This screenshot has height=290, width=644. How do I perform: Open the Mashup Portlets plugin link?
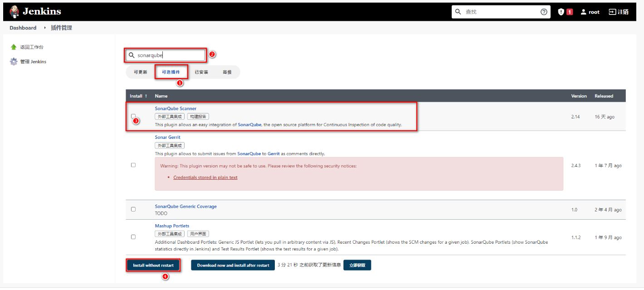[172, 226]
